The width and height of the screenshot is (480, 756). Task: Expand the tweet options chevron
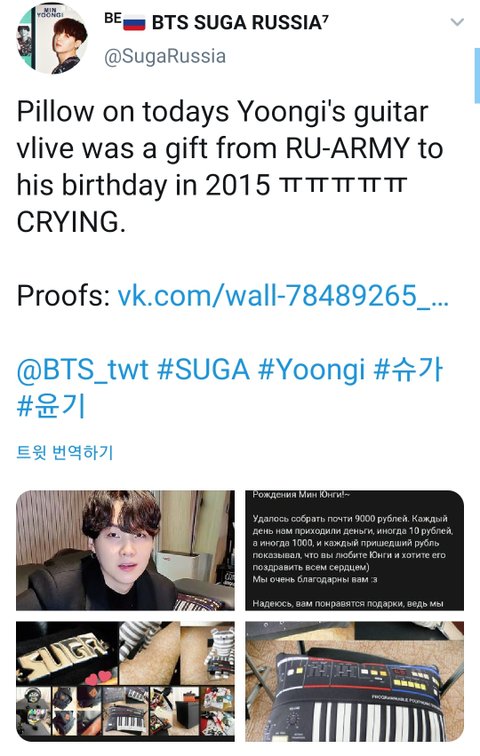pos(457,22)
